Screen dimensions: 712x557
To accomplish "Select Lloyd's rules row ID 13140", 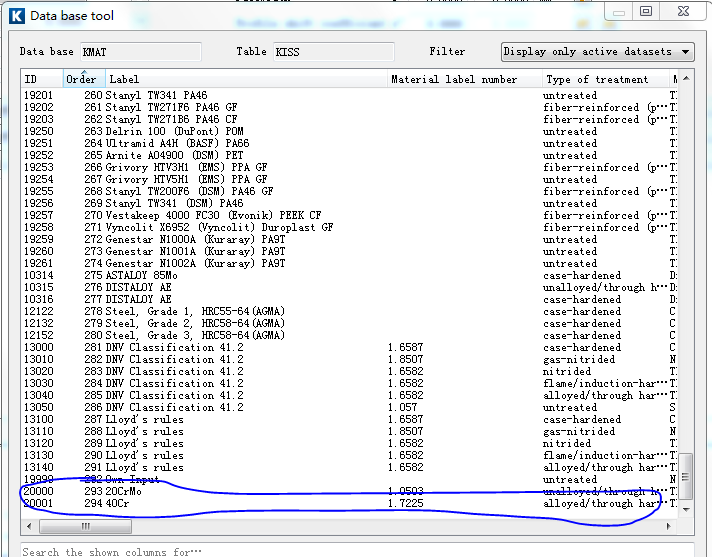I will 350,467.
